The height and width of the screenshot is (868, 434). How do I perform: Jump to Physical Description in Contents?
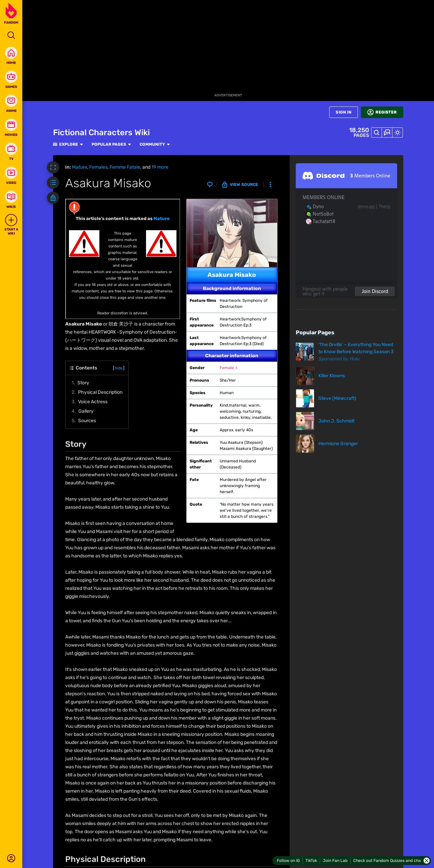(x=100, y=392)
